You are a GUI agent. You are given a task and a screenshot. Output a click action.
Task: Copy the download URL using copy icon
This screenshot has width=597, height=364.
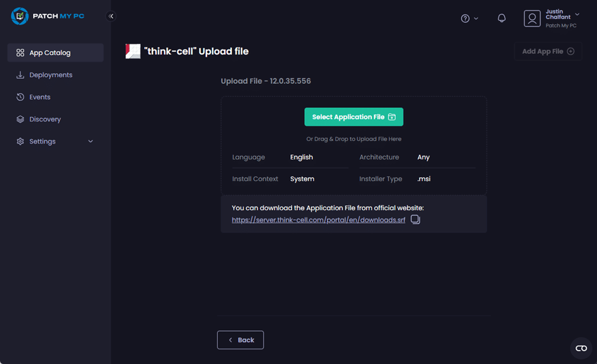(415, 220)
